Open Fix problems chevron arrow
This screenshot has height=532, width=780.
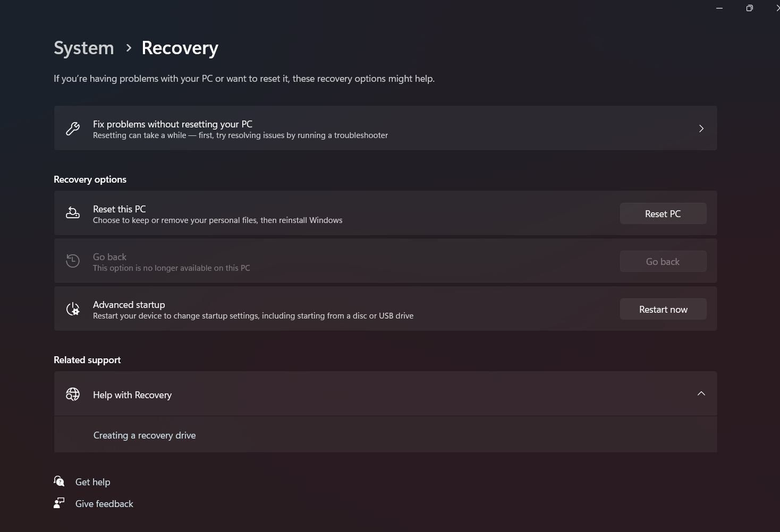[701, 128]
